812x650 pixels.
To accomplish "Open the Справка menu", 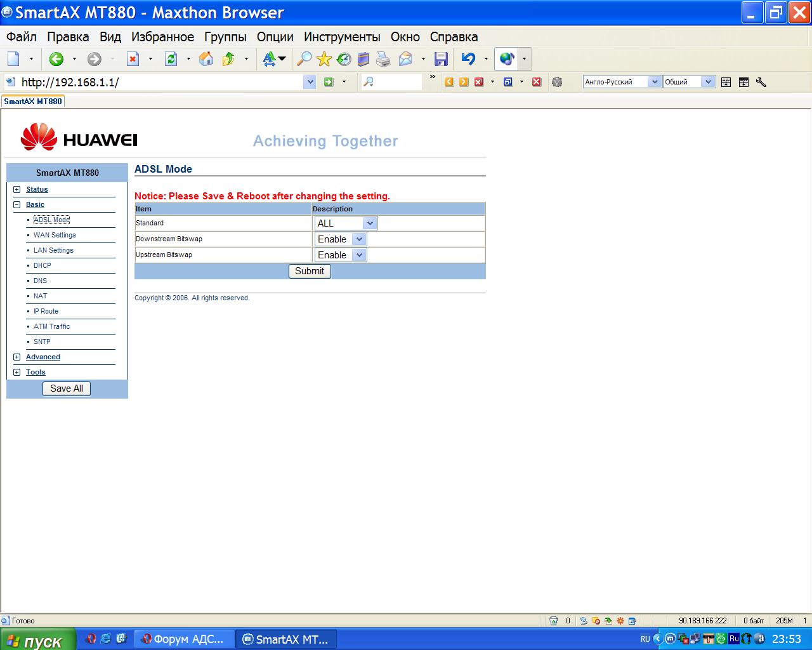I will (454, 37).
